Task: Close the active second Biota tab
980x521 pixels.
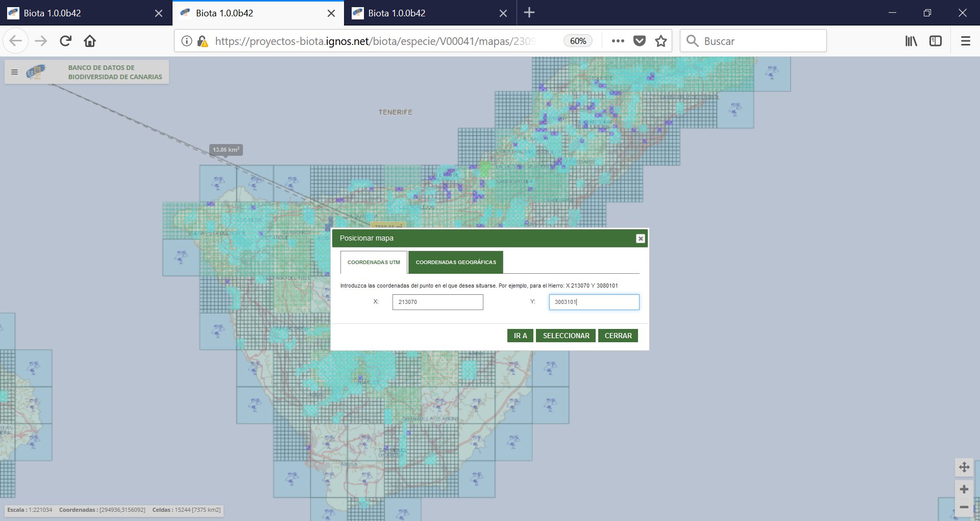Action: coord(331,13)
